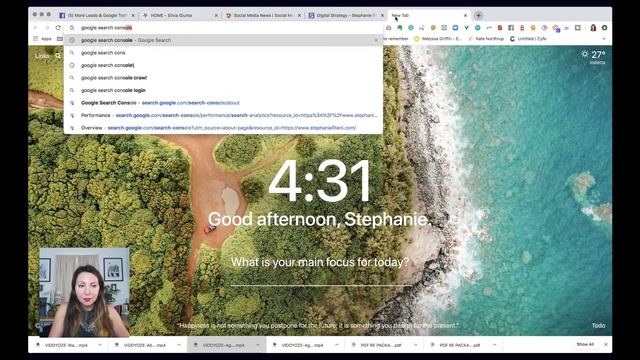Expand options for highlighted VIDOYOZE-Ag download

click(x=258, y=345)
